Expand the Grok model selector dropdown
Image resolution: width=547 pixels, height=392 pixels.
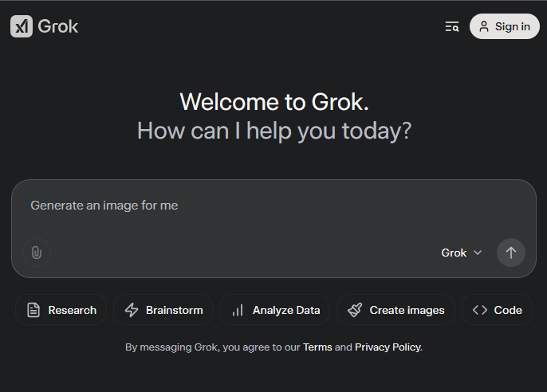pyautogui.click(x=461, y=253)
